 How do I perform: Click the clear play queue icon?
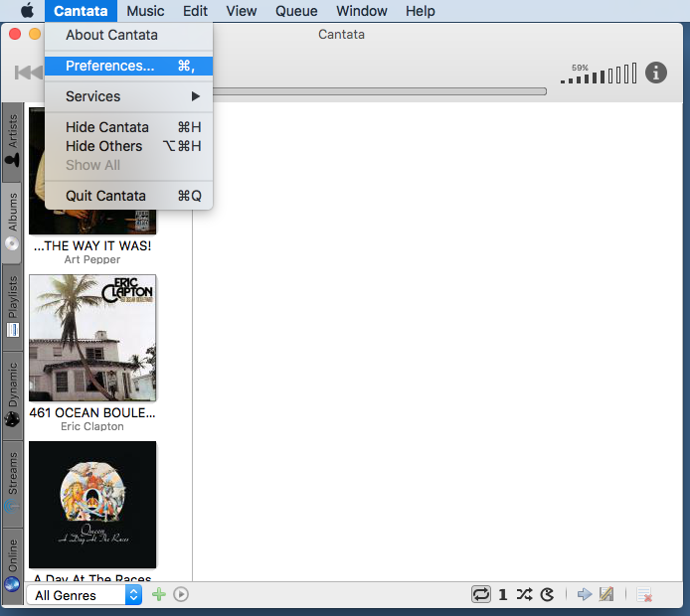pyautogui.click(x=644, y=595)
